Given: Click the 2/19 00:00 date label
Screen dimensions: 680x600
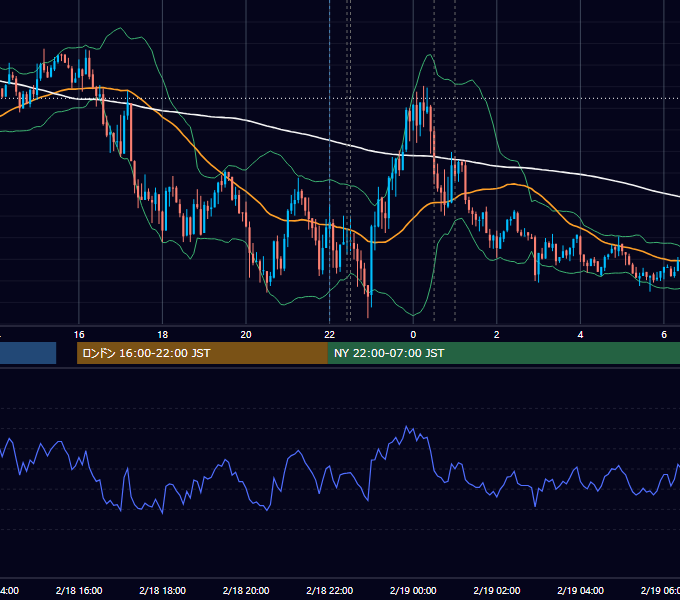Looking at the screenshot, I should [x=413, y=590].
